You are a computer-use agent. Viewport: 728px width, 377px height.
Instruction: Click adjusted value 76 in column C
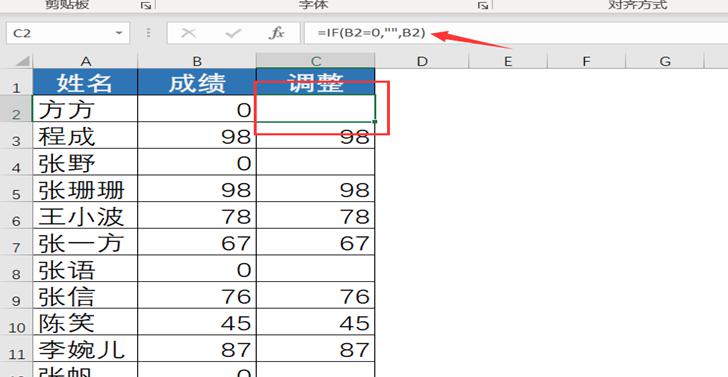click(316, 295)
